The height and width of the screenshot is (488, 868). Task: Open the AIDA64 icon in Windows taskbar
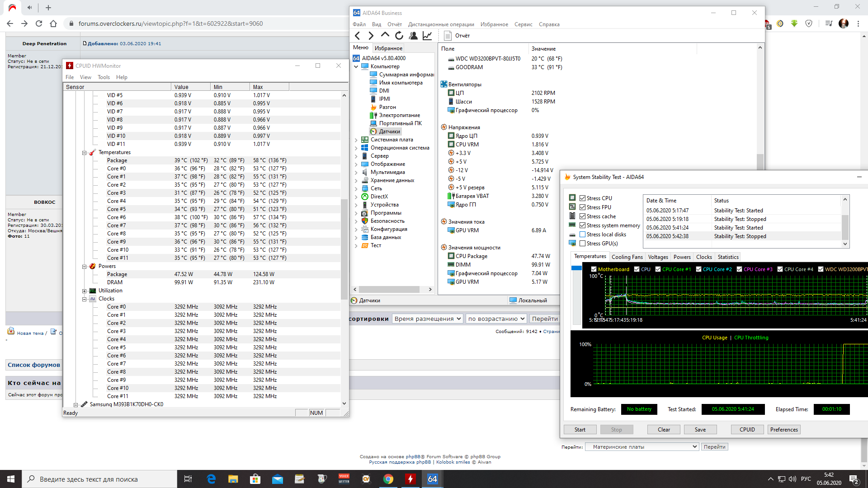(432, 479)
